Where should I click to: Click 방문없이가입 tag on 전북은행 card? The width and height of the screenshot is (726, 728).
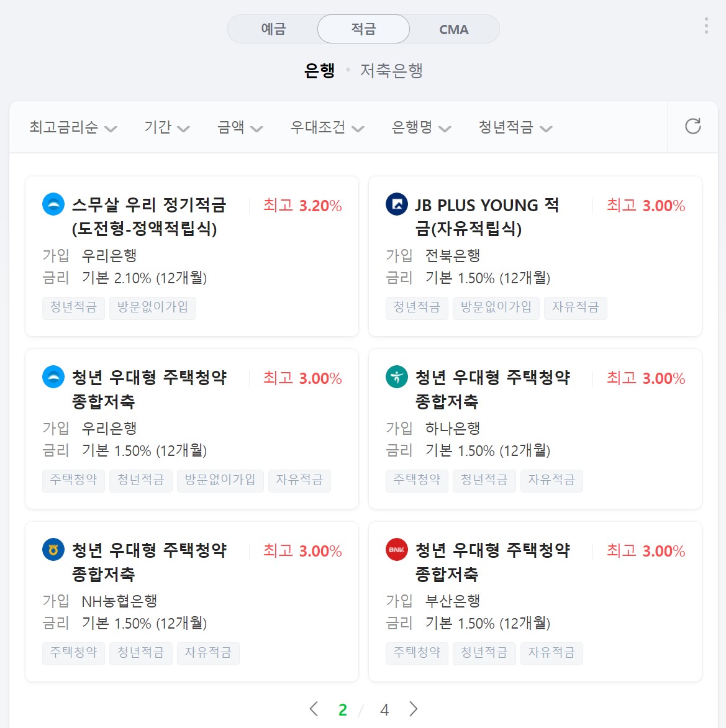point(496,307)
